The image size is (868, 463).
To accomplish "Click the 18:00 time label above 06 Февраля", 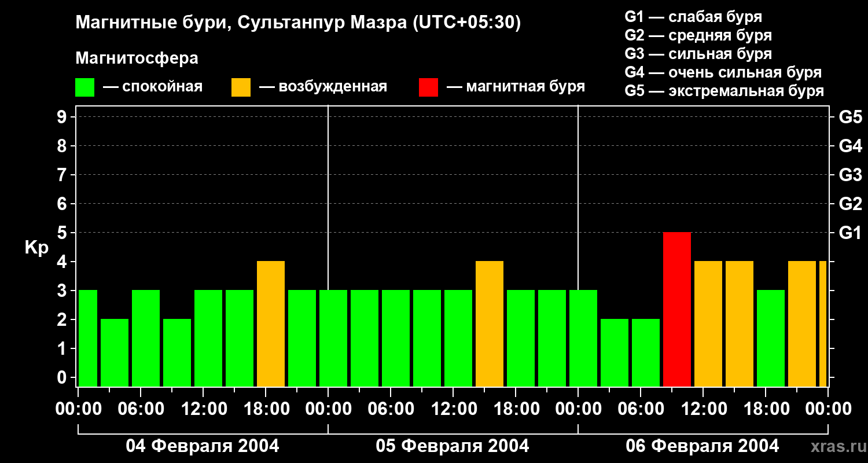I will pos(766,409).
